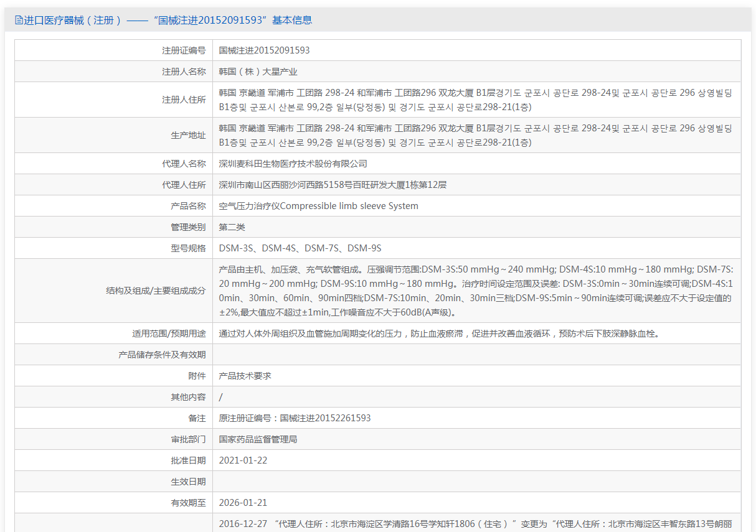Select model list DSM-3S、DSM-4S、DSM-7S、DSM-9S

pos(300,248)
